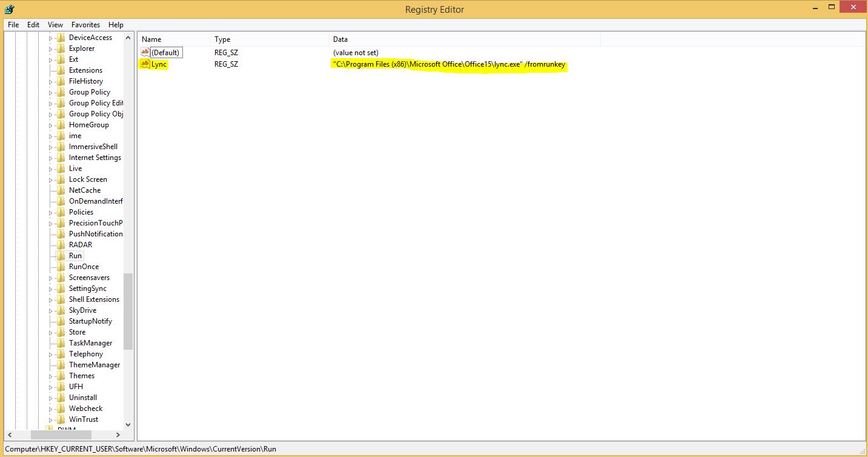Click the Lync string value icon
868x457 pixels.
coord(145,64)
